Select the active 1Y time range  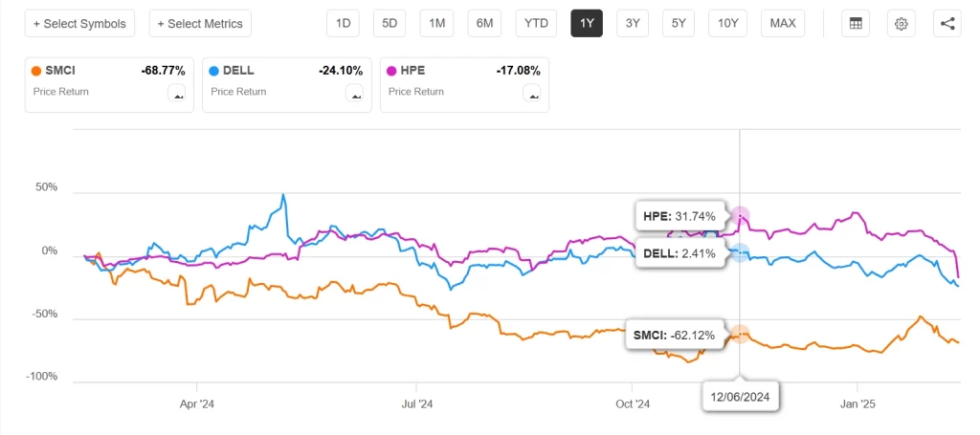click(x=587, y=24)
